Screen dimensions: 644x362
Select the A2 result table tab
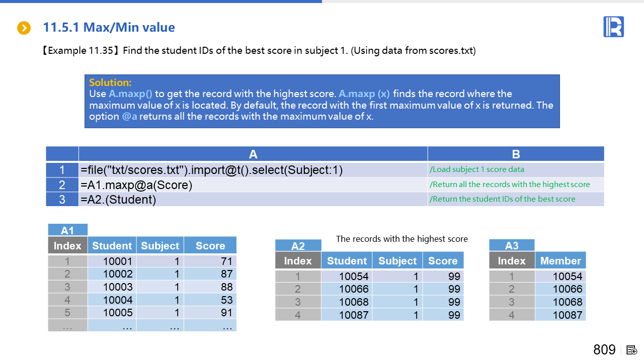[298, 246]
